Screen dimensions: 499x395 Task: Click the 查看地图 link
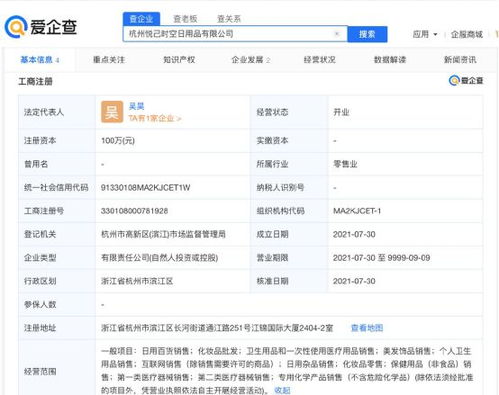point(367,328)
